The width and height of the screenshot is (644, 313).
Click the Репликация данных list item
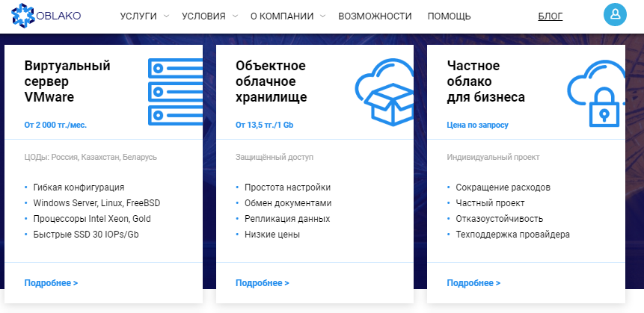(287, 219)
